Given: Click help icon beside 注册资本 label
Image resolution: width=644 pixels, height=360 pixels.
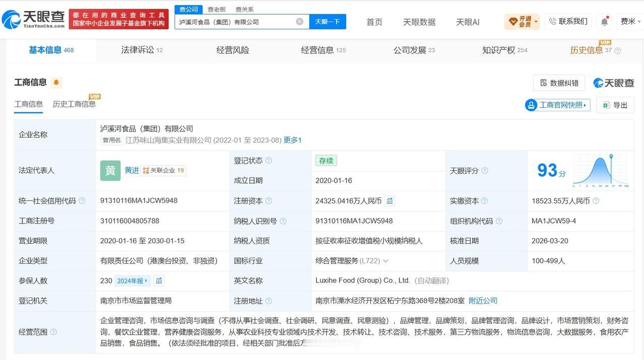Looking at the screenshot, I should [x=269, y=201].
